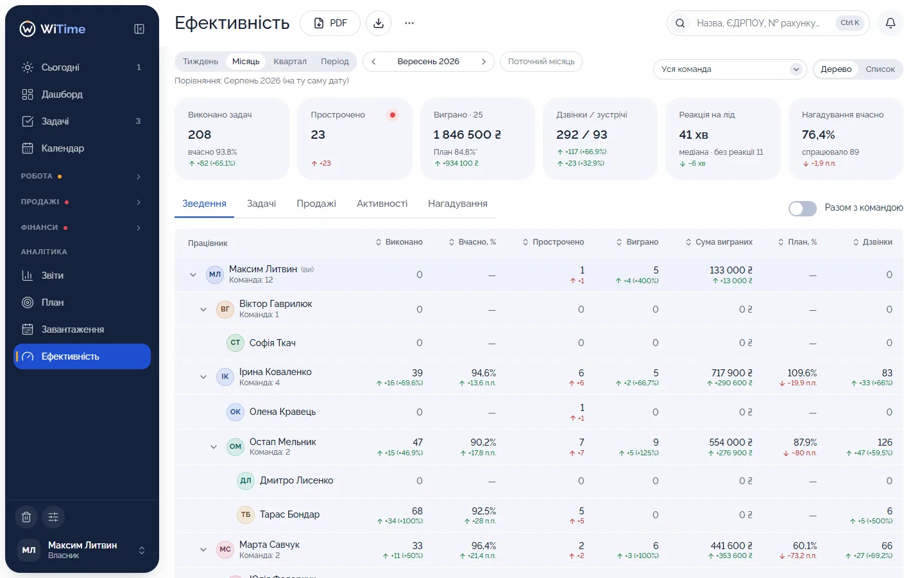The image size is (924, 578).
Task: Open user account switcher Максим Литвин
Action: [x=82, y=550]
